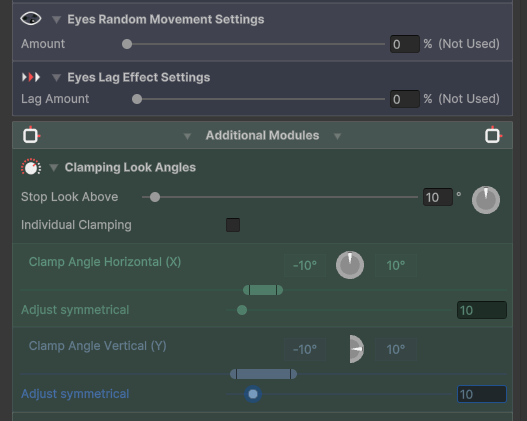Click the Additional Modules header title

tap(262, 135)
